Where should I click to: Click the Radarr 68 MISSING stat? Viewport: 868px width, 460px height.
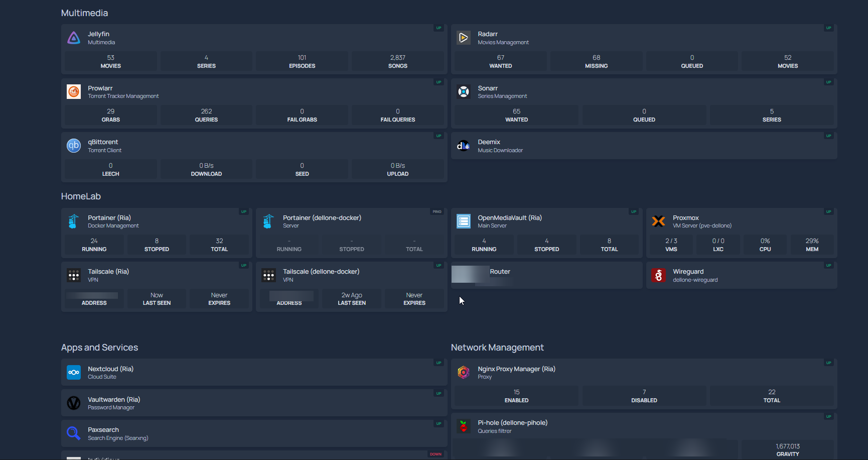(x=596, y=61)
